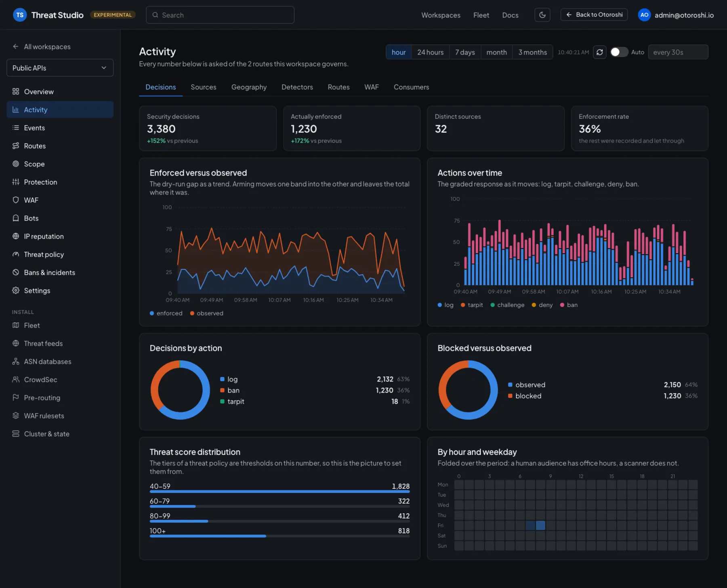Viewport: 727px width, 588px height.
Task: Switch to the Sources tab
Action: tap(204, 87)
